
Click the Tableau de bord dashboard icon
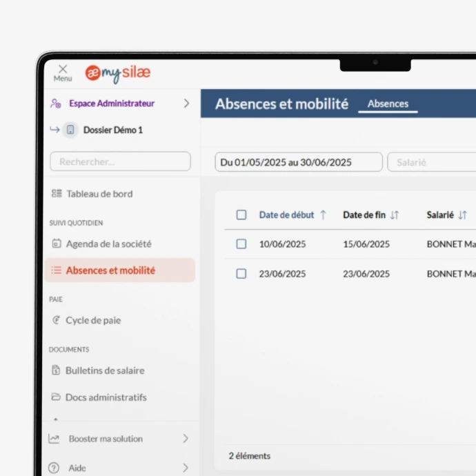coord(57,193)
